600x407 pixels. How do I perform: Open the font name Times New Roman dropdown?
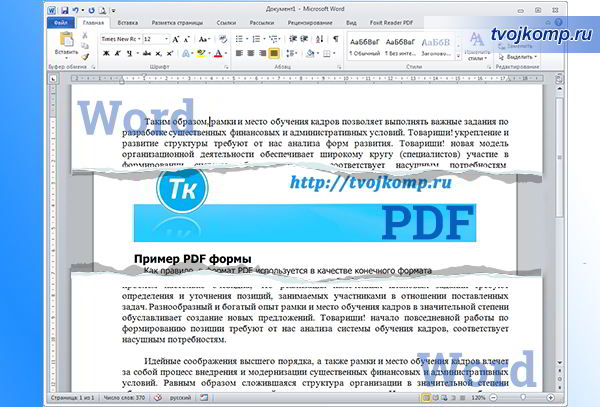click(139, 39)
